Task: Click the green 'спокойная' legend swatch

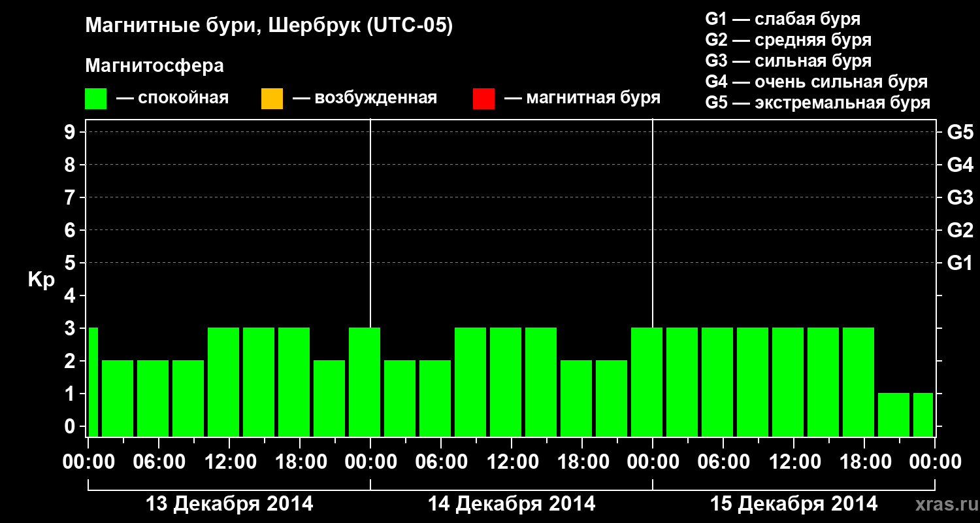Action: pyautogui.click(x=96, y=99)
